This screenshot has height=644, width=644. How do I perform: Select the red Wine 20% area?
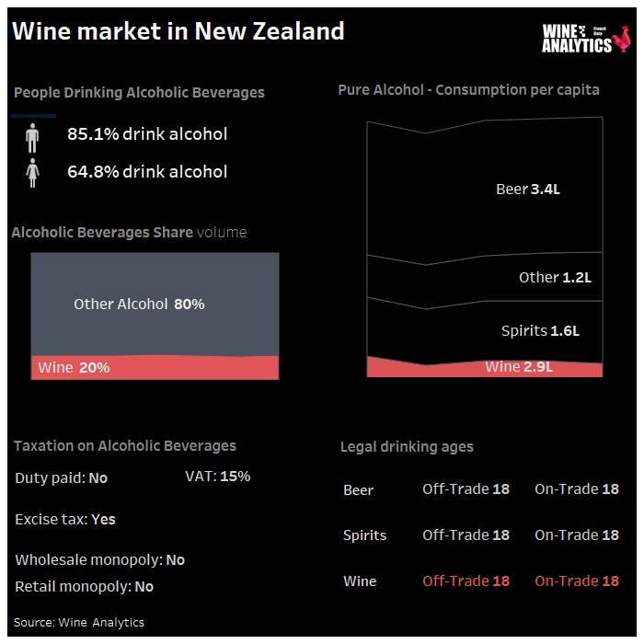coord(155,367)
